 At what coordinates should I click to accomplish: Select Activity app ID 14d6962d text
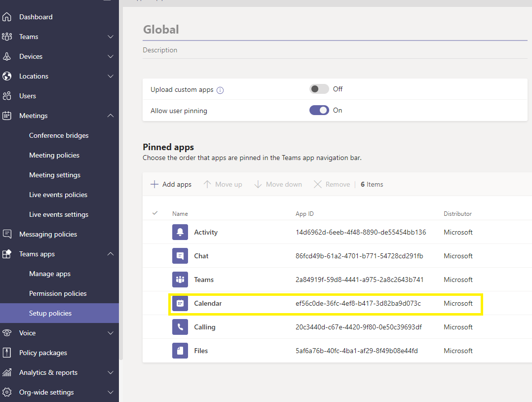coord(361,232)
